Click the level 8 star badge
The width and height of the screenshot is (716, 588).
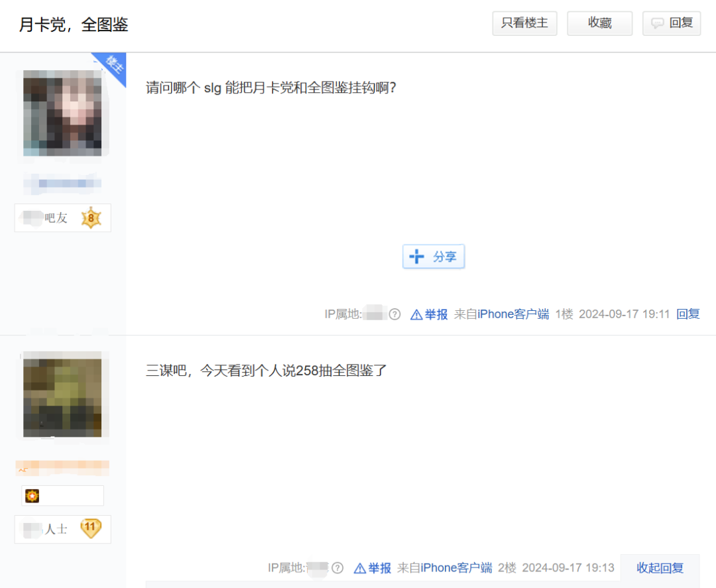[x=91, y=217]
